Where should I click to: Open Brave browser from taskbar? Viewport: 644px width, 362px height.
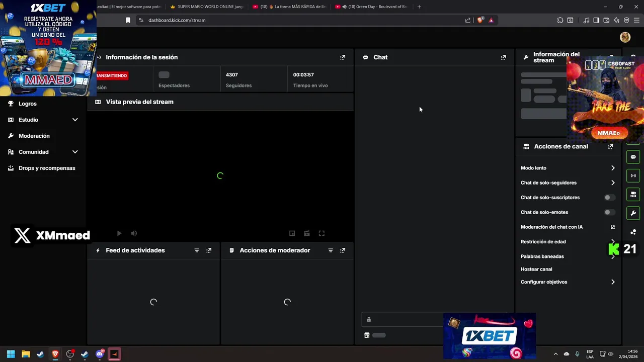click(x=55, y=354)
